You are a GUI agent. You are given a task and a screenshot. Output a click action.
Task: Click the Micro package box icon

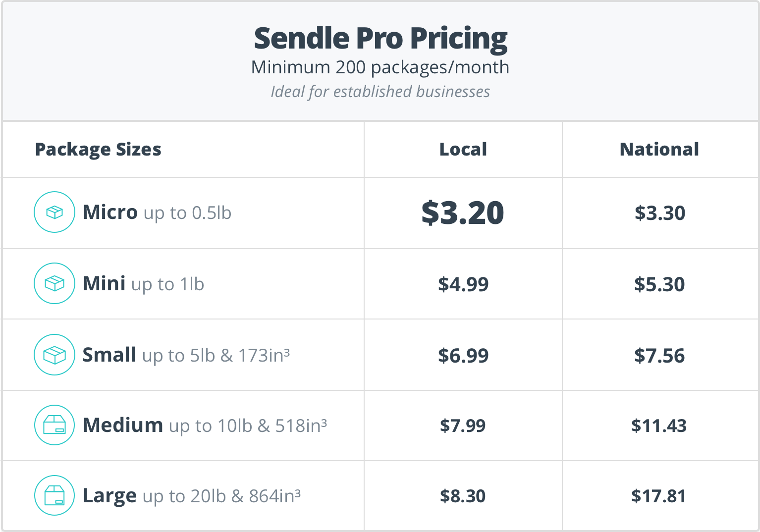(x=54, y=212)
